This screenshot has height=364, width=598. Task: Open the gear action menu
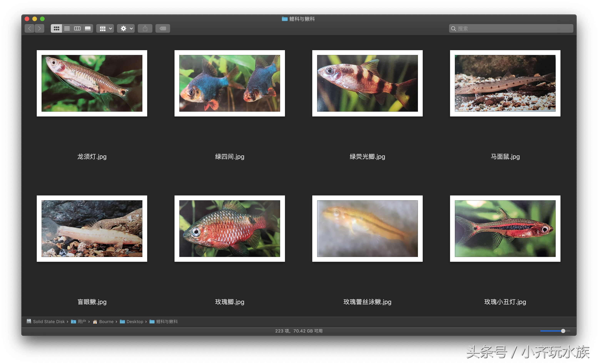coord(126,29)
